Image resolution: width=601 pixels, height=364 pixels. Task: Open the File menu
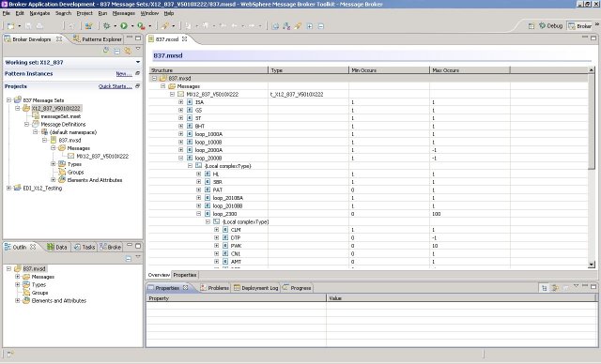(7, 13)
